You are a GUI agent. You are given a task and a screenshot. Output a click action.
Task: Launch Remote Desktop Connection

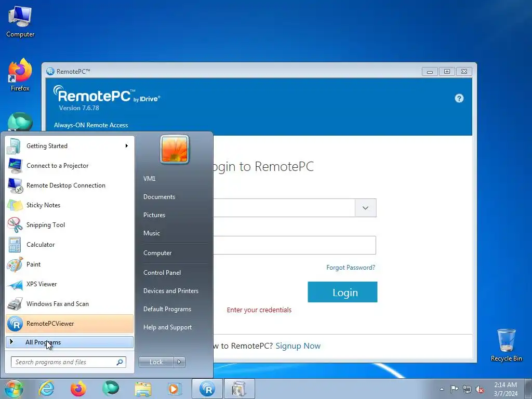point(70,185)
